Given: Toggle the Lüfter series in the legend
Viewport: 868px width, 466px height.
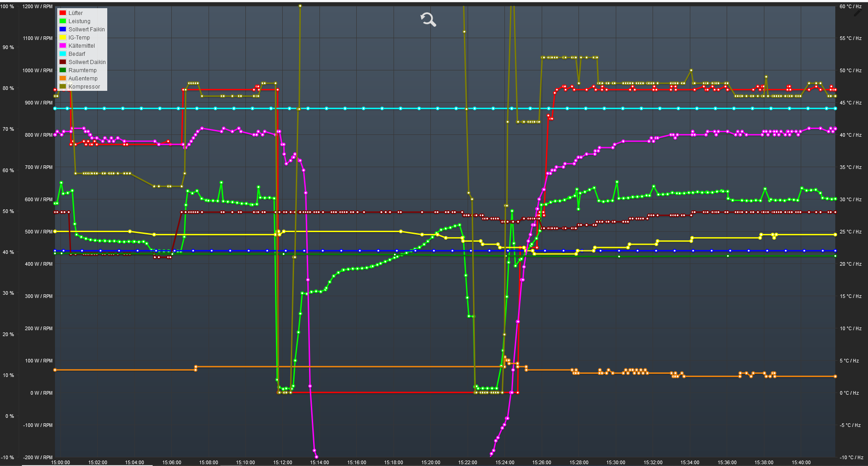Looking at the screenshot, I should tap(75, 13).
